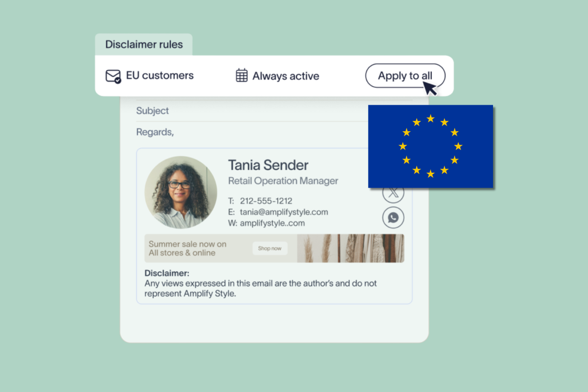Click the Shop now button
Viewport: 588px width, 392px height.
point(270,248)
